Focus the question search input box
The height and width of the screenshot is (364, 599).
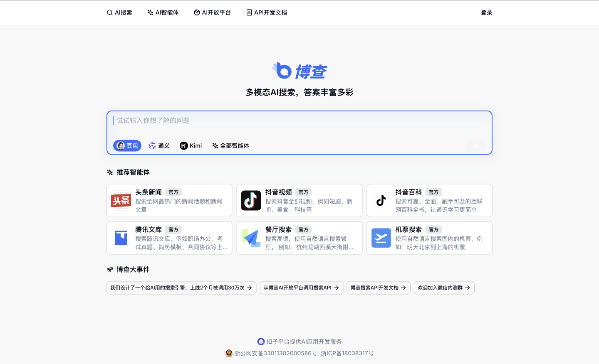pos(299,121)
